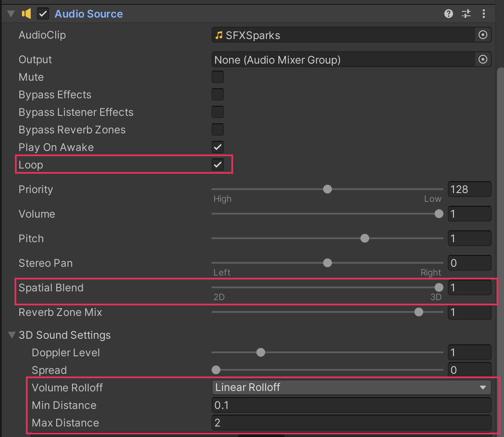Uncheck Play On Awake
504x437 pixels.
pos(218,147)
